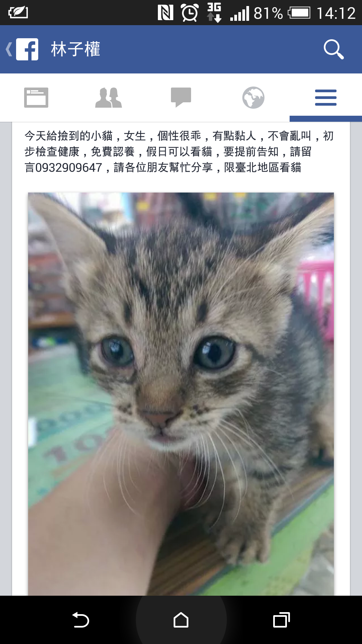
Task: Open the Messages speech bubble tab
Action: [x=181, y=98]
